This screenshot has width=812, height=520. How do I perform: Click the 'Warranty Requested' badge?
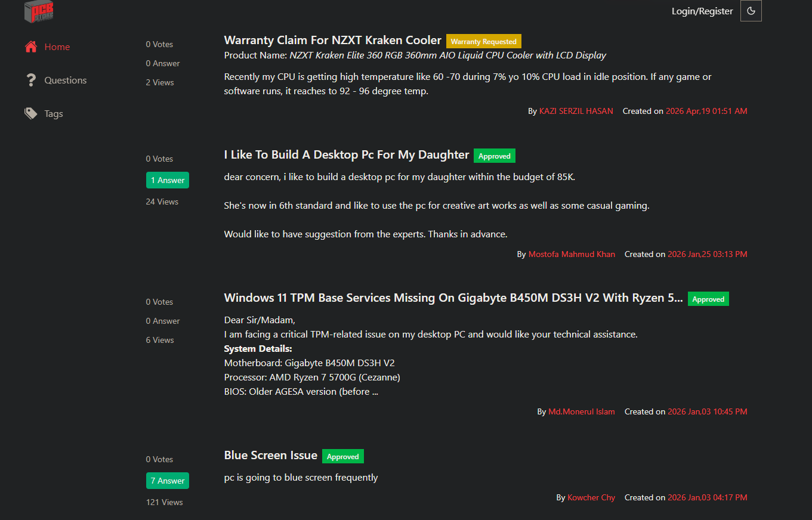coord(484,41)
